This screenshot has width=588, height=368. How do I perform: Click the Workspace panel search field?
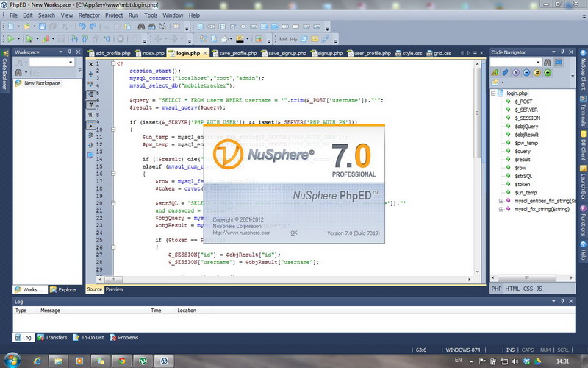tap(51, 63)
